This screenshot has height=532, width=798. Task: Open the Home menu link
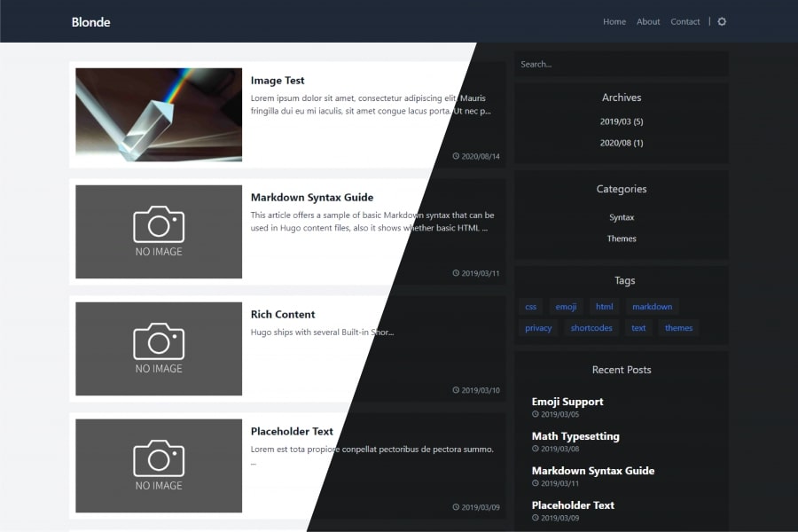[x=614, y=21]
